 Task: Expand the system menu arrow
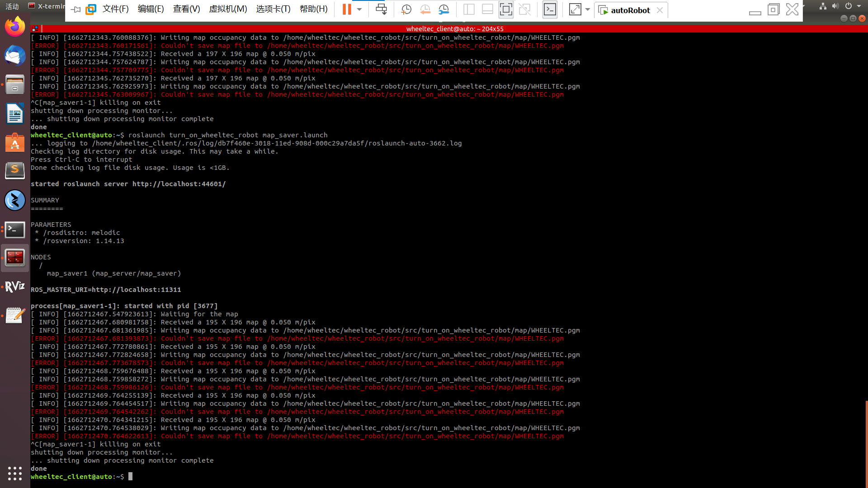pos(859,6)
